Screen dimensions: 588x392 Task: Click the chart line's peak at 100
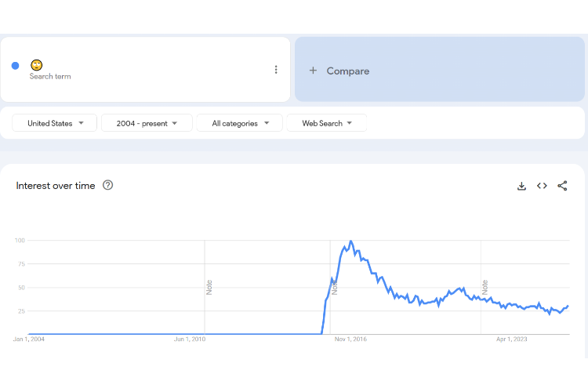click(x=350, y=241)
